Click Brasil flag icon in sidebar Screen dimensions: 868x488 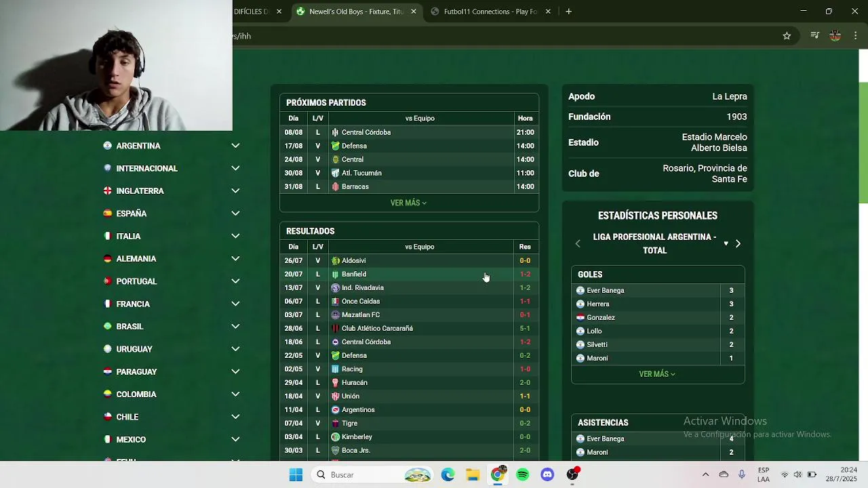point(107,327)
